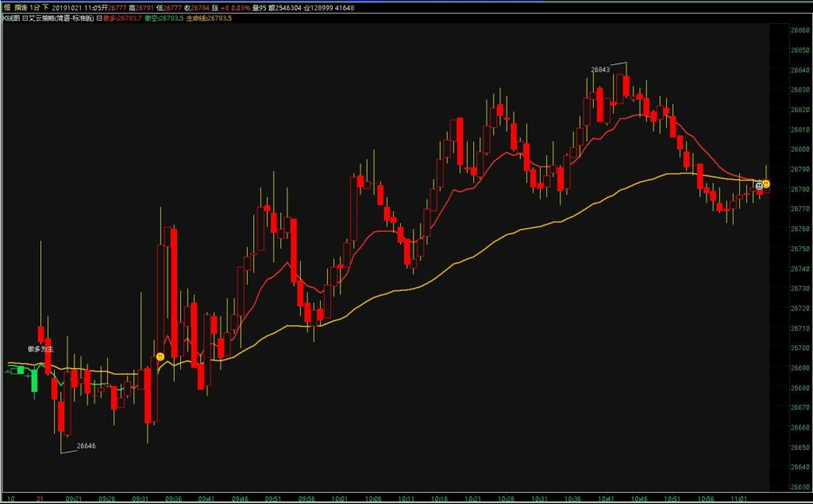Click the 26843 high price marker

pos(600,70)
